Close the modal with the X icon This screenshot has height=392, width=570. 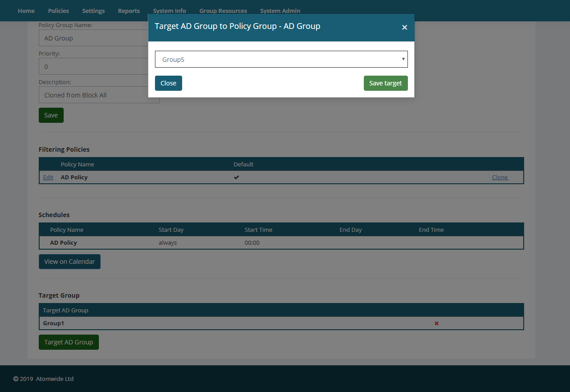[x=404, y=28]
